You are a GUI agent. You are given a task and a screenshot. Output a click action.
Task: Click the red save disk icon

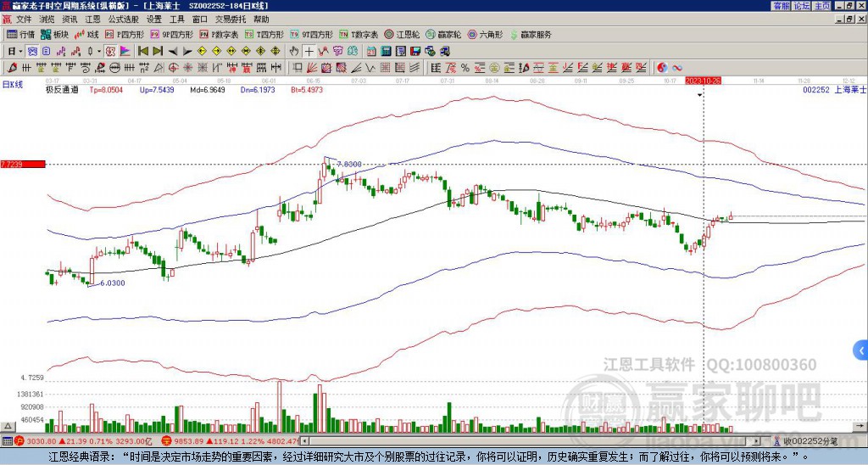[x=415, y=52]
